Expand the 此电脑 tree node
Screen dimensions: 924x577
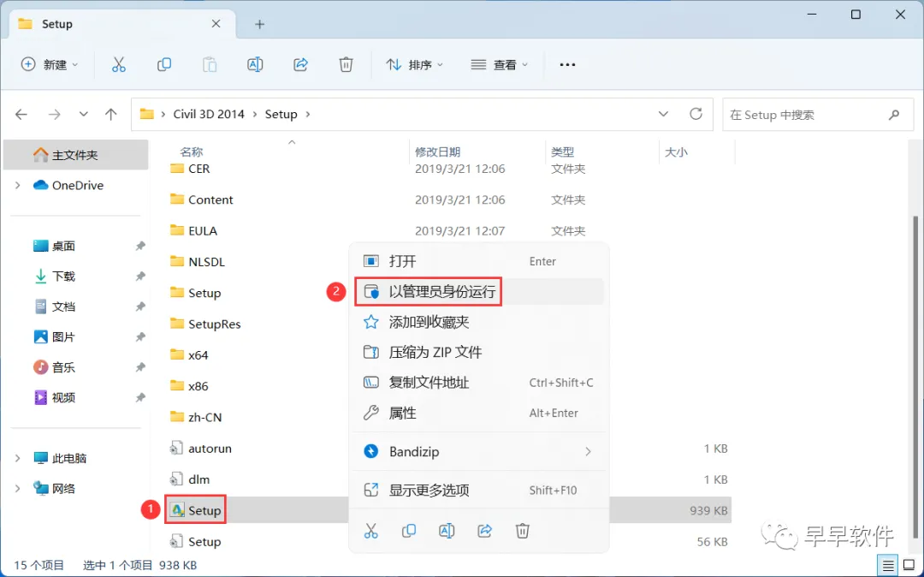coord(18,458)
